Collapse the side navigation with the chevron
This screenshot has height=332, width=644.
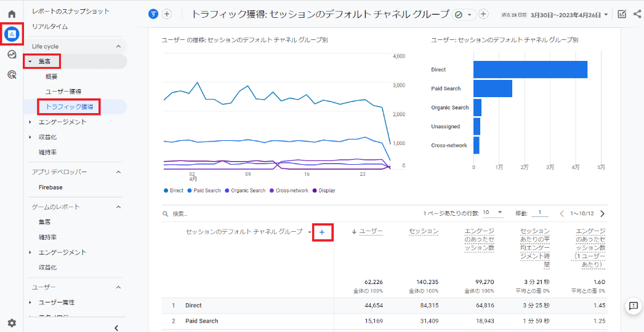116,328
